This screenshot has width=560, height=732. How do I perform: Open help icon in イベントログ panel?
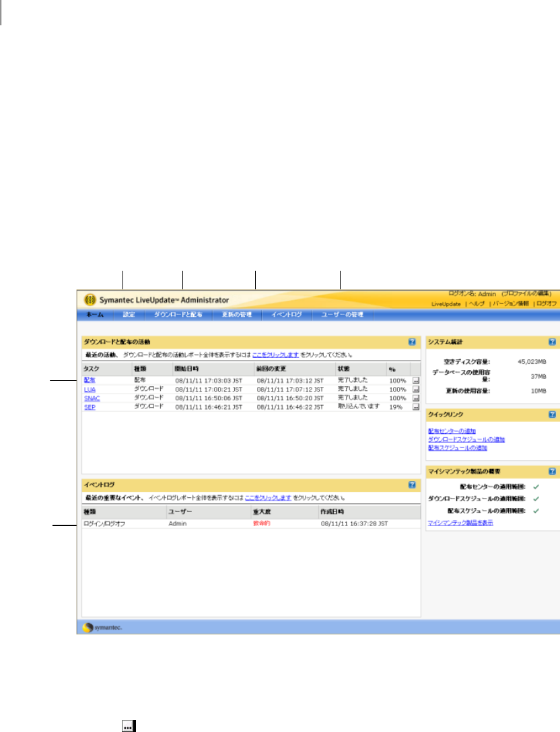412,484
